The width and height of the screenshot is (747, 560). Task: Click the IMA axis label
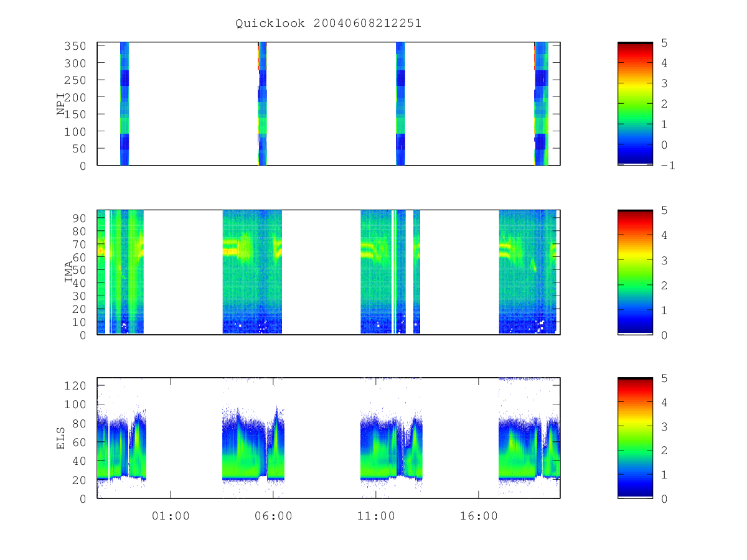point(70,272)
